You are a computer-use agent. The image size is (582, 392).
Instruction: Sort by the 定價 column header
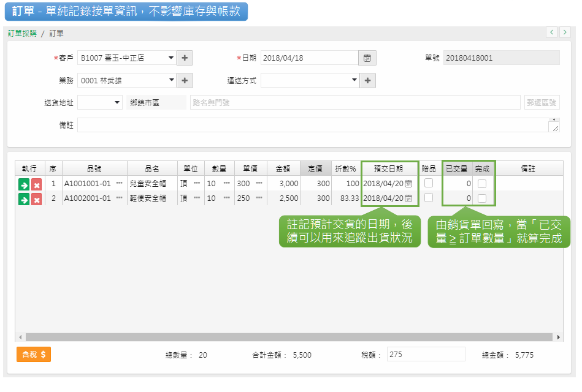[315, 168]
